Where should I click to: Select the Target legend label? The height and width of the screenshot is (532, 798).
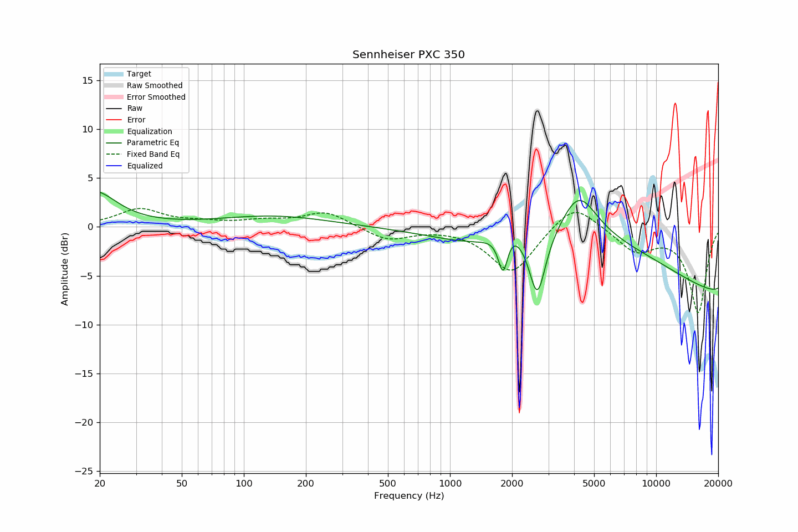tap(139, 74)
